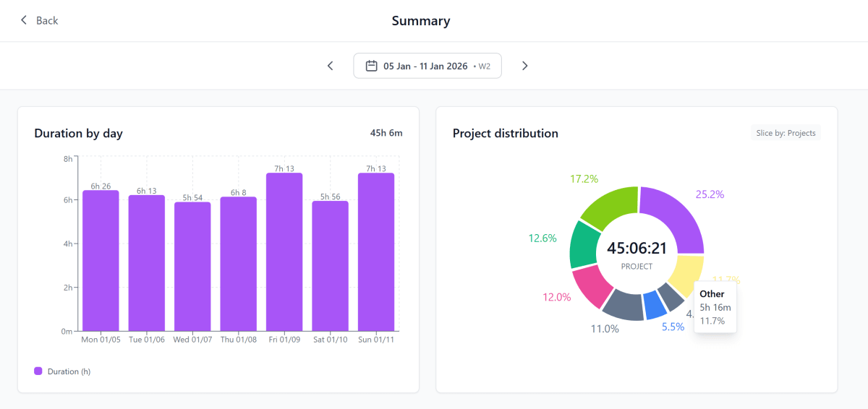Viewport: 868px width, 409px height.
Task: Click the calendar icon in date picker
Action: coord(372,66)
